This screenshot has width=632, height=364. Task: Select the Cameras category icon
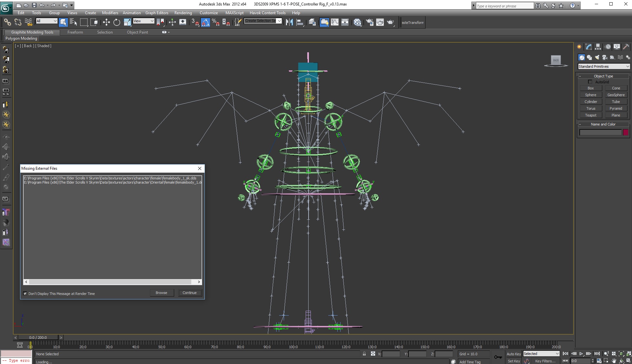tap(605, 57)
